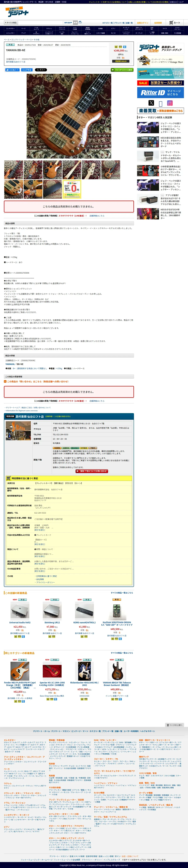Open the Universal Audio Volt2 product image
The width and height of the screenshot is (188, 868).
tap(20, 611)
